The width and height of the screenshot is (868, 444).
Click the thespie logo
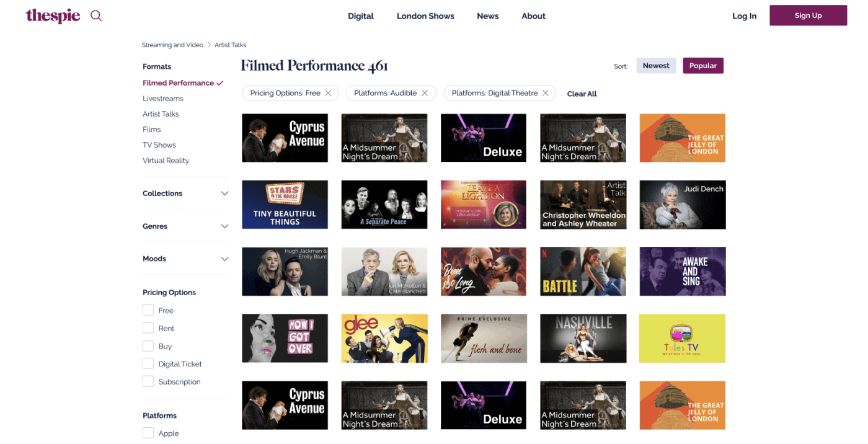click(x=53, y=16)
